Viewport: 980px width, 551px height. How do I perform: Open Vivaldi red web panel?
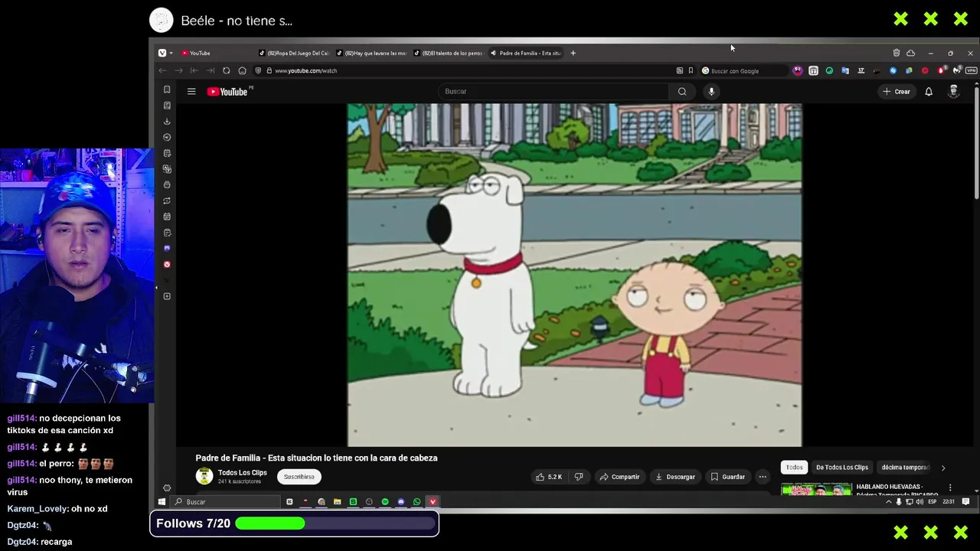(x=167, y=264)
